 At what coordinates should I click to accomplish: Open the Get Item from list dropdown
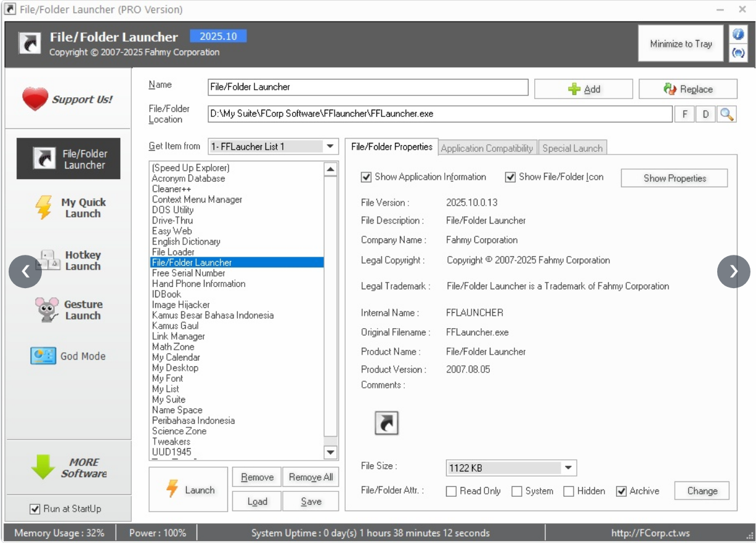(x=329, y=147)
